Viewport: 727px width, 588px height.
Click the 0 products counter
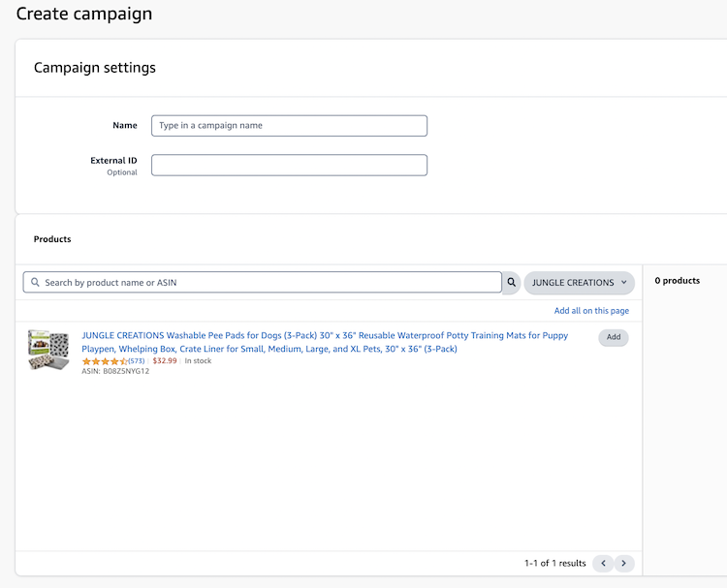coord(677,280)
